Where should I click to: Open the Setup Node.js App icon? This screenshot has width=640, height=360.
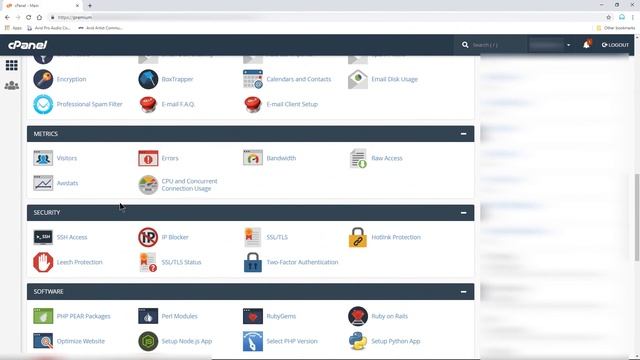[x=148, y=341]
